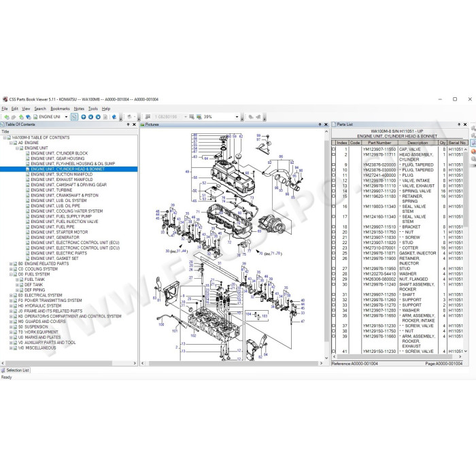Collapse the A0 ENGINE tree node
Screen dimensions: 476x476
pyautogui.click(x=11, y=143)
